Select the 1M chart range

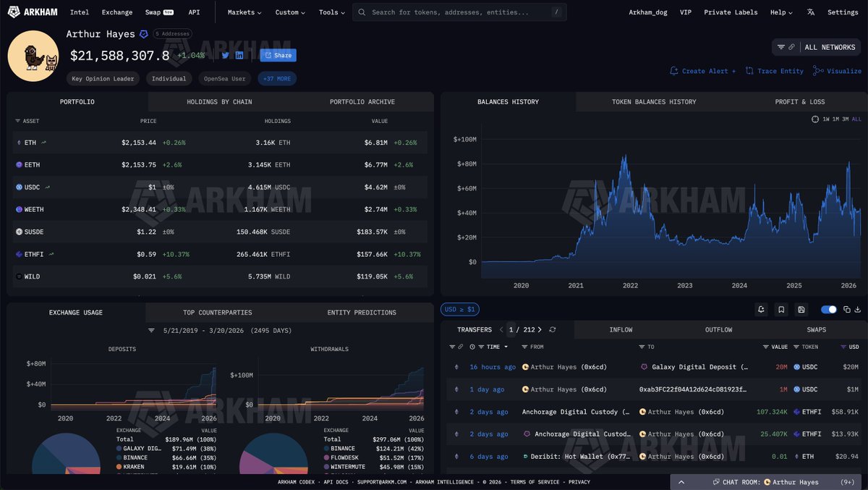pyautogui.click(x=835, y=119)
